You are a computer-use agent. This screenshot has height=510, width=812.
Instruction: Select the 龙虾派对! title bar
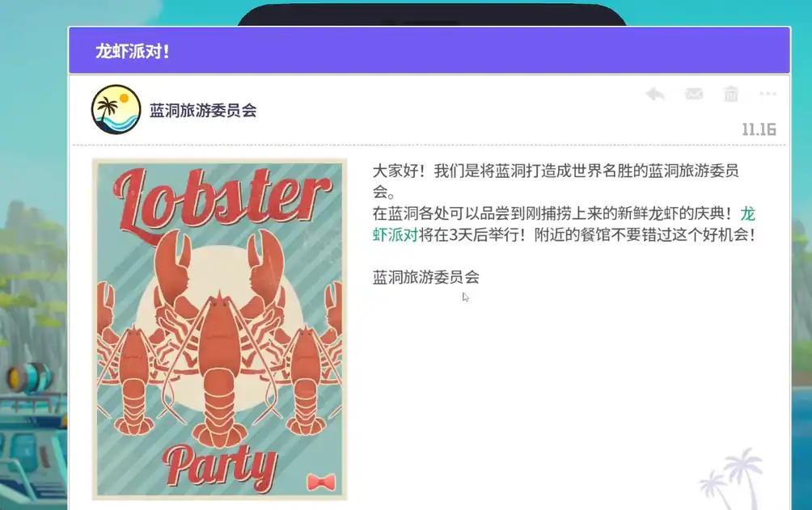click(429, 51)
